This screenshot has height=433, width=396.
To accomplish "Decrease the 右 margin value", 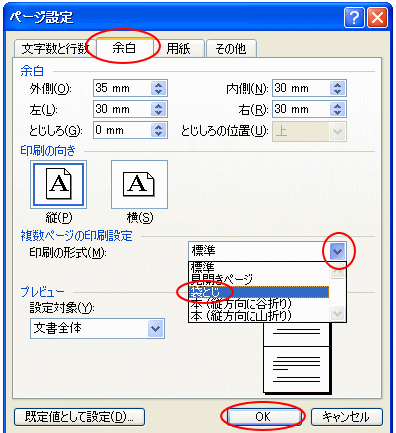I will tap(338, 113).
